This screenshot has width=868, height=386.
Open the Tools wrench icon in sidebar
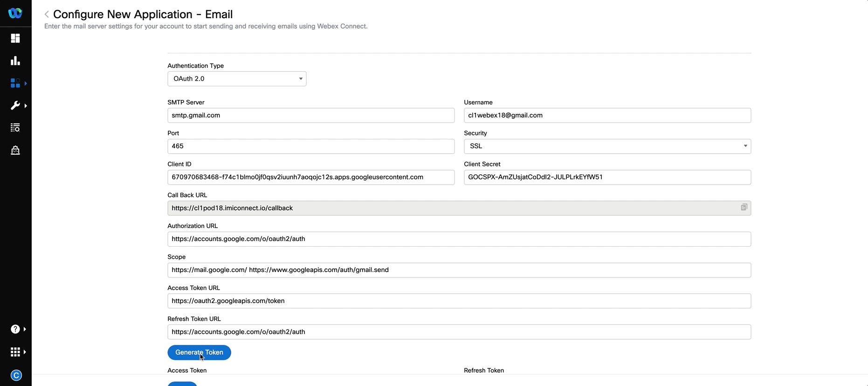(x=15, y=105)
